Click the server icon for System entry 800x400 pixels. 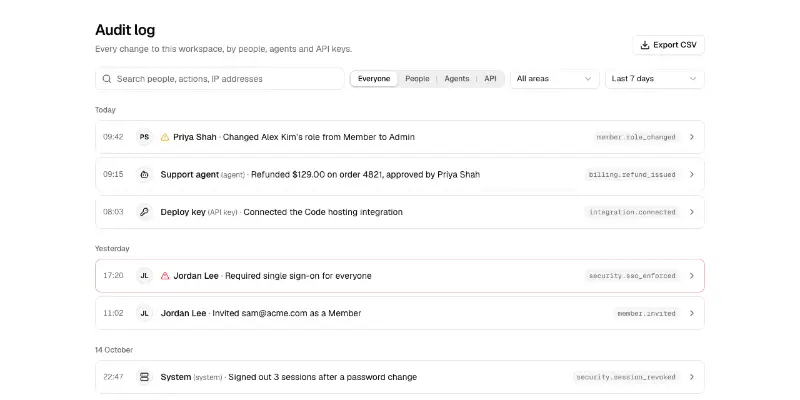click(x=144, y=377)
